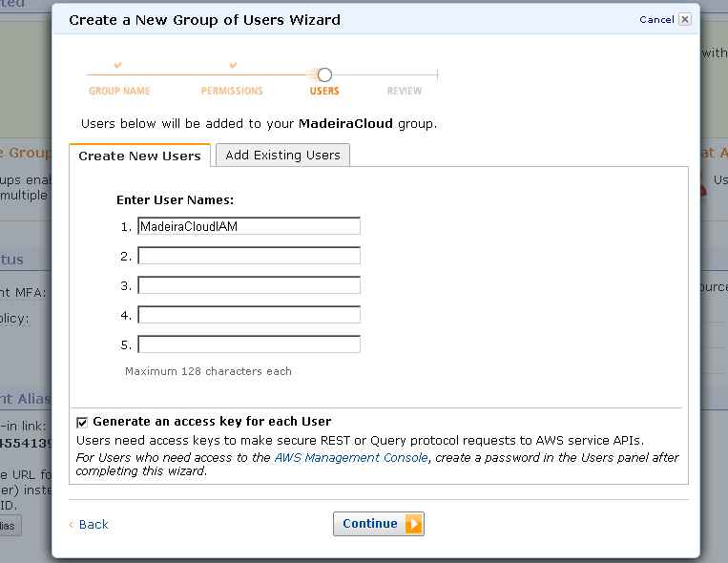This screenshot has width=728, height=563.
Task: Switch to the Add Existing Users tab
Action: point(282,155)
